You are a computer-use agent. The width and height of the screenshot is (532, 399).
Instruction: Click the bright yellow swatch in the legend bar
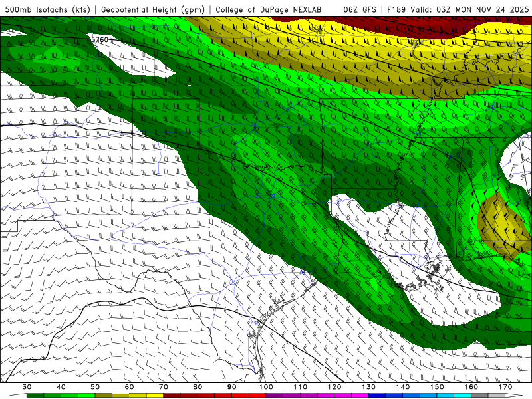pyautogui.click(x=155, y=396)
